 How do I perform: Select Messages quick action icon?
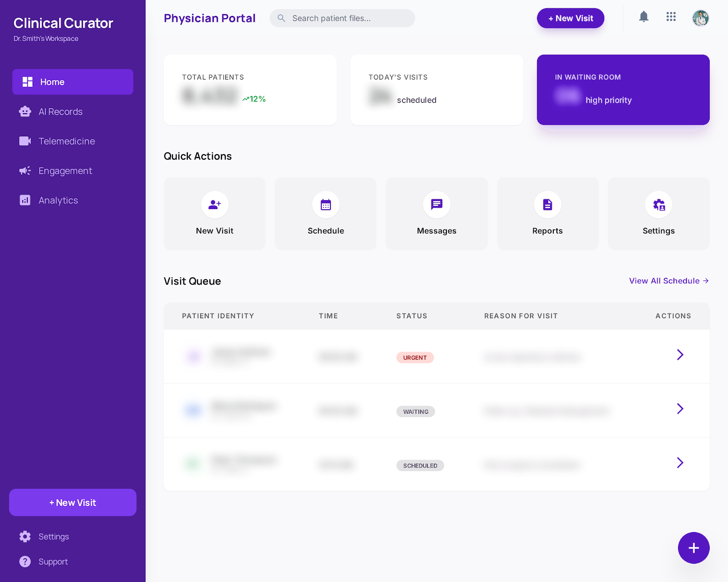point(437,205)
